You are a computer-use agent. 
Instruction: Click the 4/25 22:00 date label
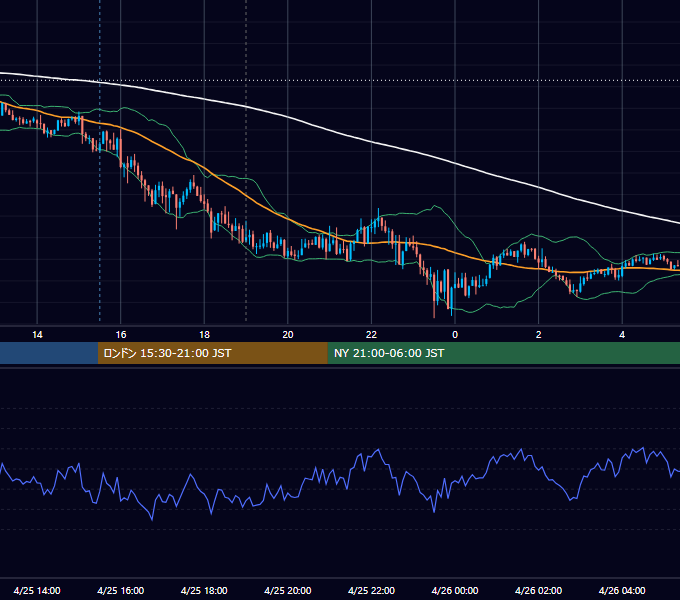(x=371, y=590)
